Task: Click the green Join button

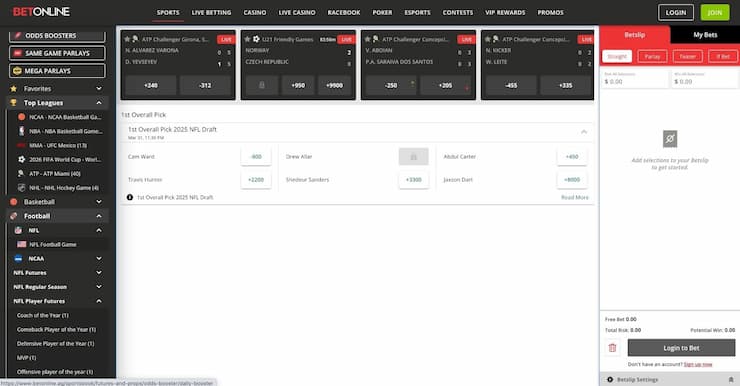Action: tap(715, 13)
